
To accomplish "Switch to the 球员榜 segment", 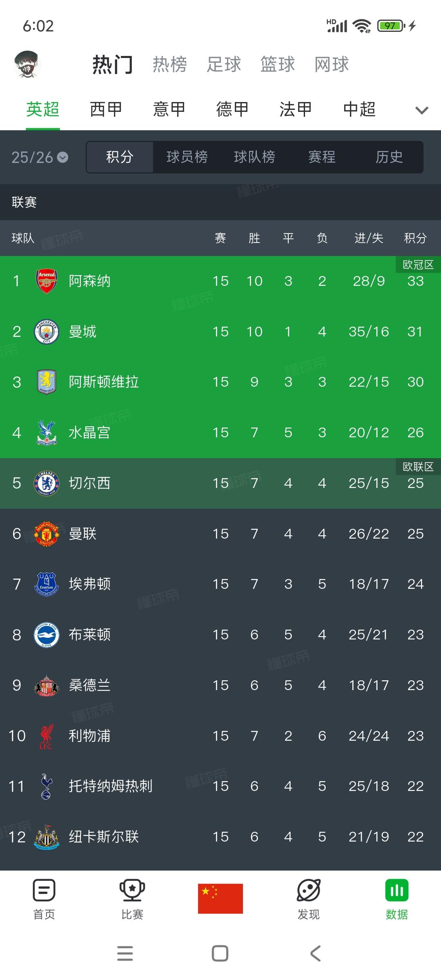I will (187, 157).
